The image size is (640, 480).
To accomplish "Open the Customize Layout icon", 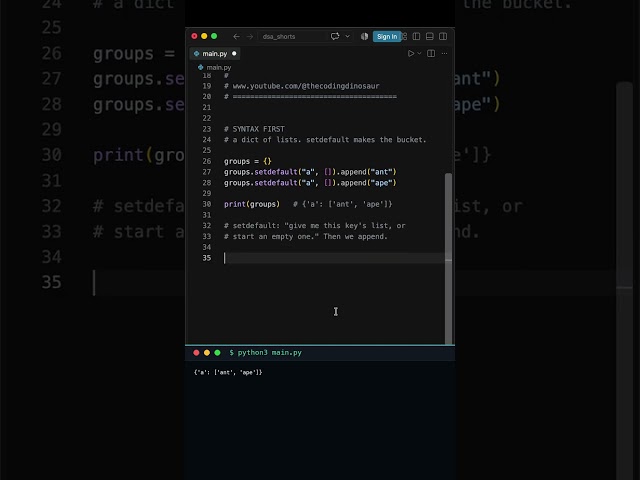I will [404, 36].
